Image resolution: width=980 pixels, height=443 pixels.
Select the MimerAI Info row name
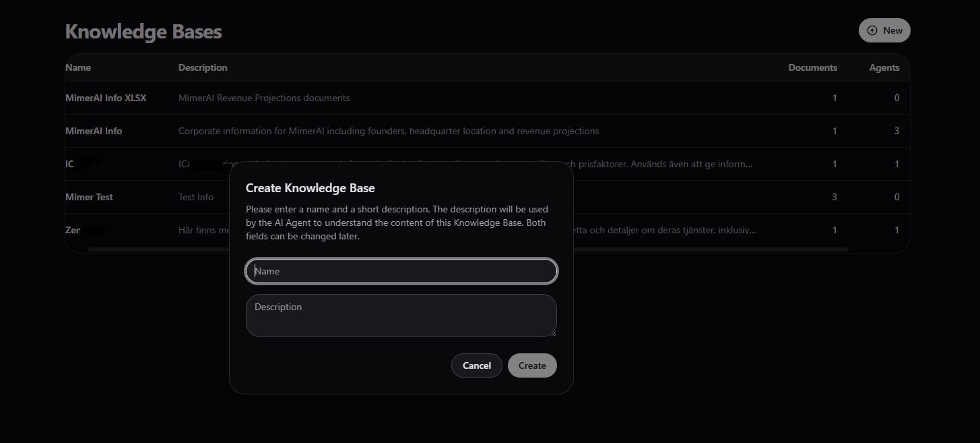coord(94,131)
